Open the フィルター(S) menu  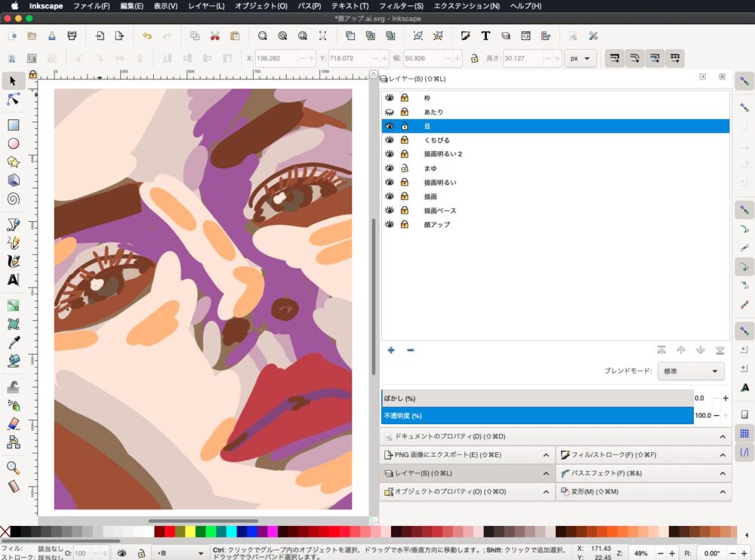tap(400, 6)
